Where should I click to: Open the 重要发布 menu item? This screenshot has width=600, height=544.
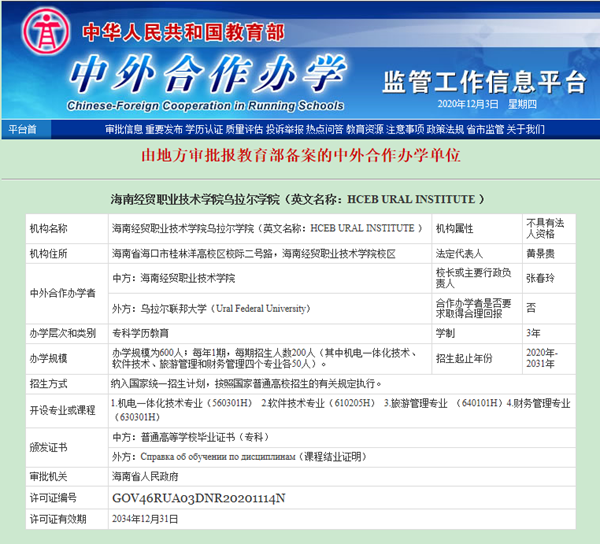[x=164, y=129]
